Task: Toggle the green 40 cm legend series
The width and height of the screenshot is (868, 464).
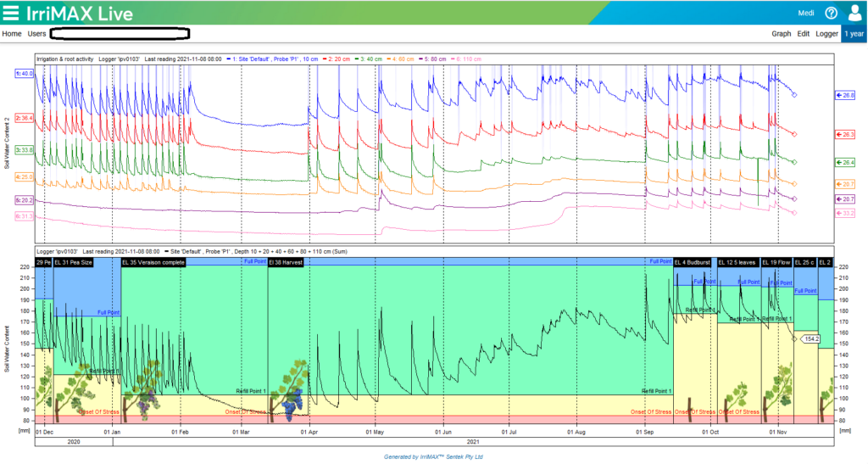Action: point(368,59)
